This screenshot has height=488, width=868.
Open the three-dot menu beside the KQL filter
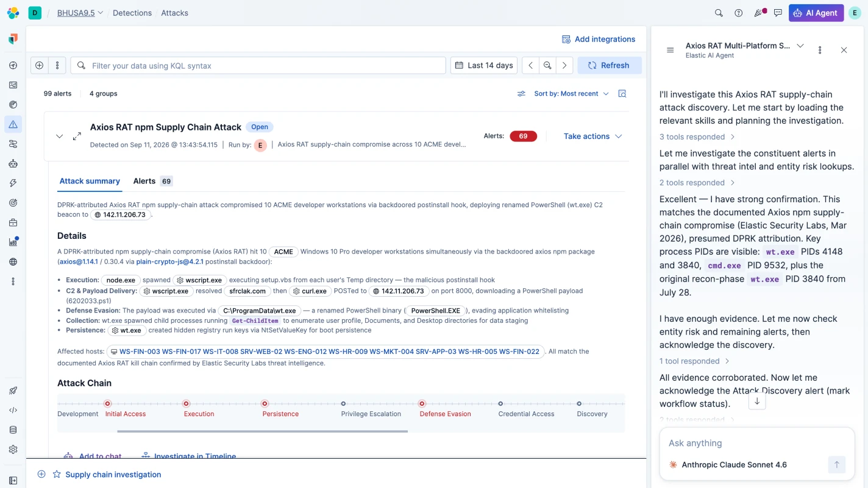coord(57,65)
